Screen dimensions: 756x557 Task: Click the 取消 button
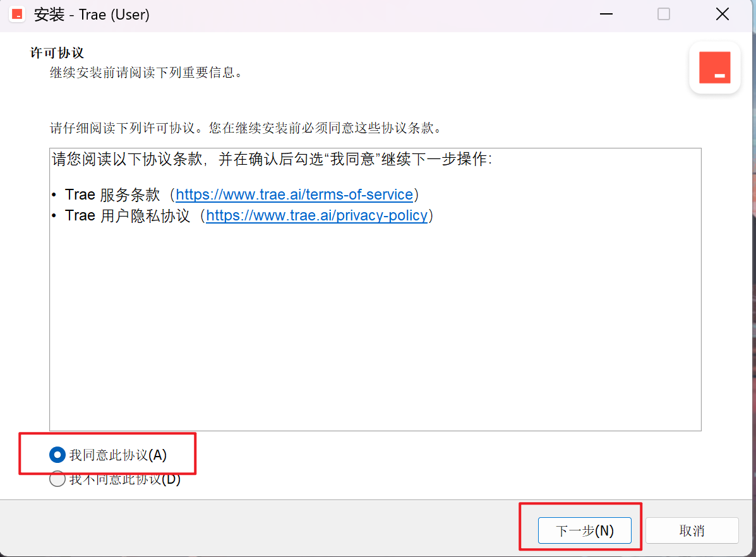pos(692,530)
